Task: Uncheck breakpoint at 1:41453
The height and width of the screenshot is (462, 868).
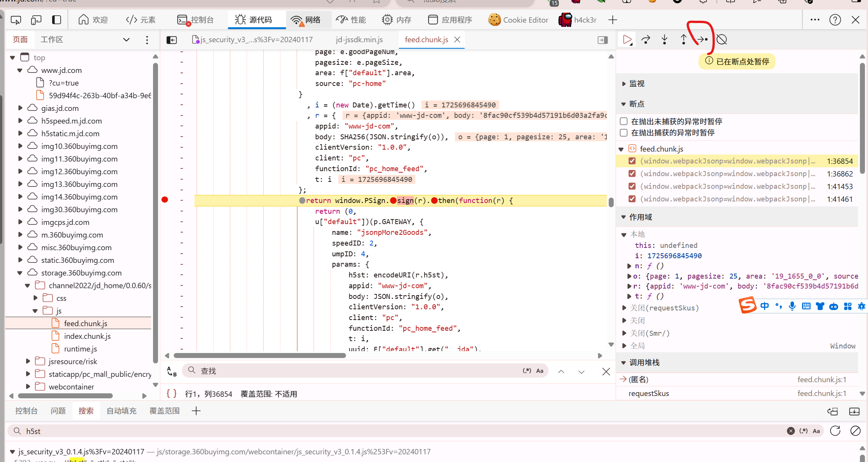Action: [x=632, y=186]
